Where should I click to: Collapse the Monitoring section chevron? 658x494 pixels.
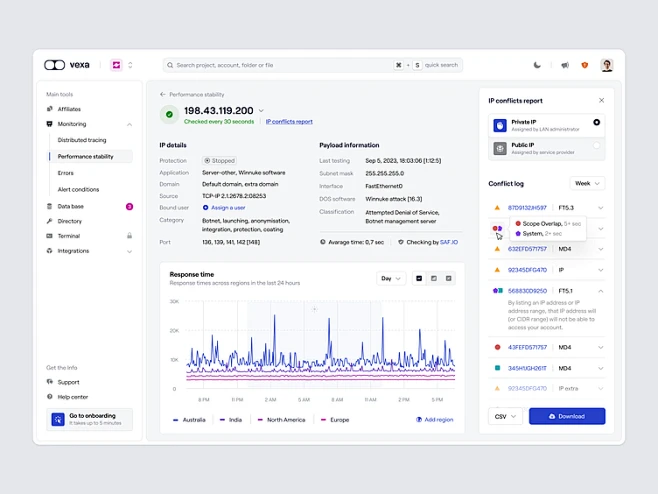(x=129, y=124)
